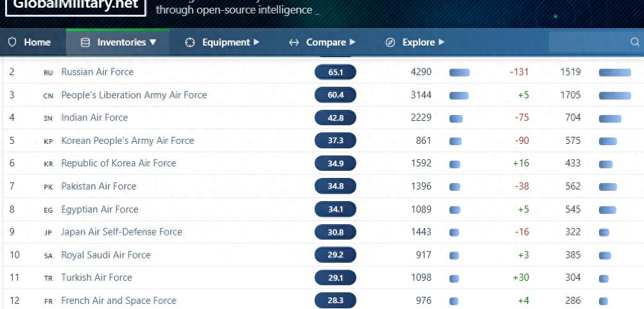Click the Turkish Air Force total aircraft bar

(x=455, y=278)
